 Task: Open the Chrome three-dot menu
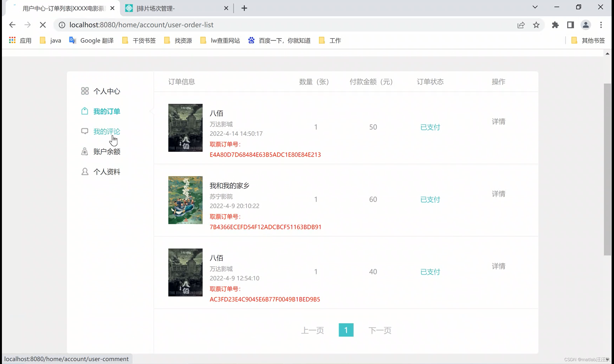[x=601, y=25]
